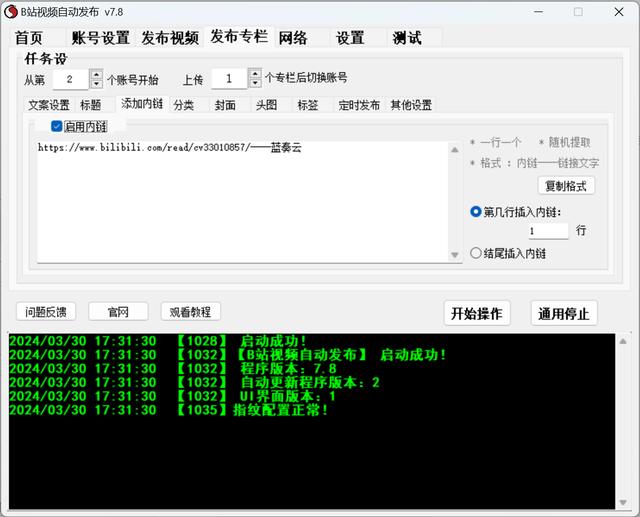Click the 指纹配置正常 log line

click(168, 410)
